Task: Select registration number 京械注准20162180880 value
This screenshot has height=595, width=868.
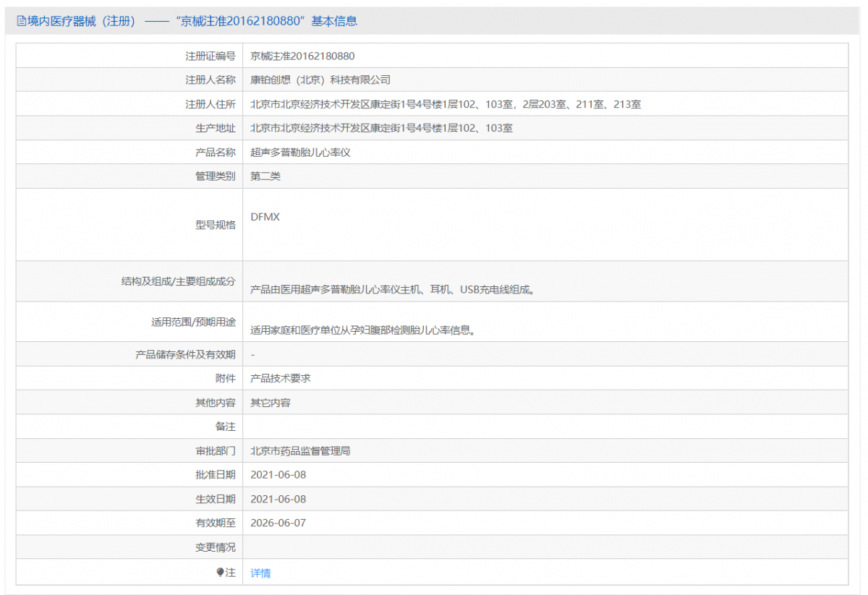Action: pyautogui.click(x=302, y=56)
